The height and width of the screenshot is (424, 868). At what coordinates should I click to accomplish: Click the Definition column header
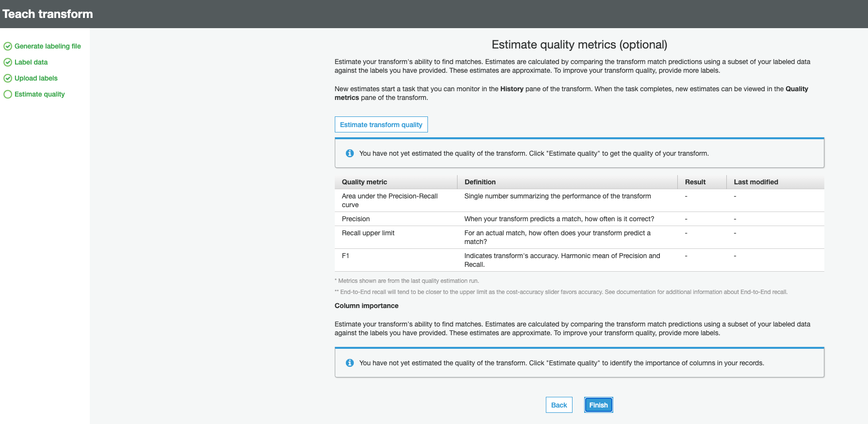pos(480,182)
